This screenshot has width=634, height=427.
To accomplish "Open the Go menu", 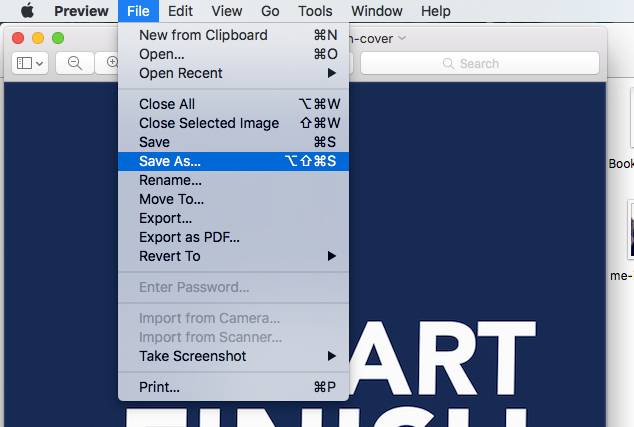I will [x=270, y=11].
